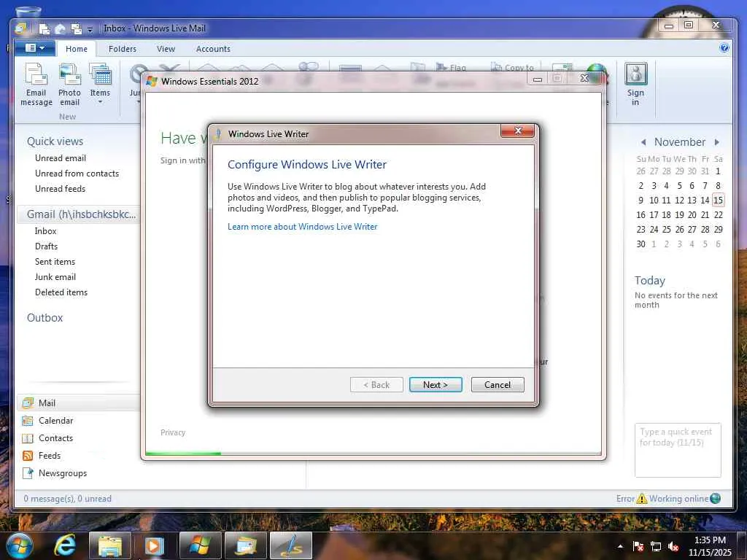Screen dimensions: 747x560
Task: Cancel the Windows Live Writer setup
Action: tap(498, 385)
